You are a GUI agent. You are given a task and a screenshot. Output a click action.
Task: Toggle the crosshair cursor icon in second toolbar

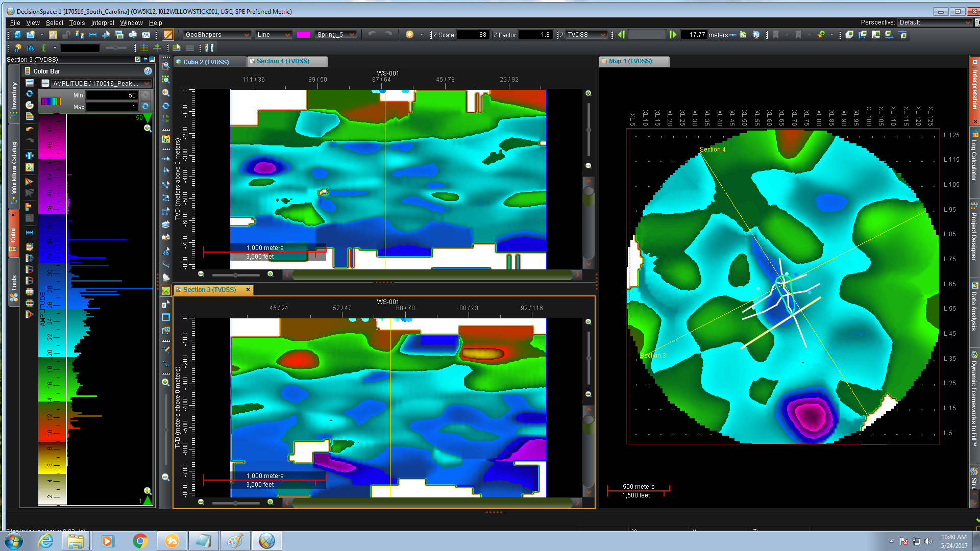(157, 48)
